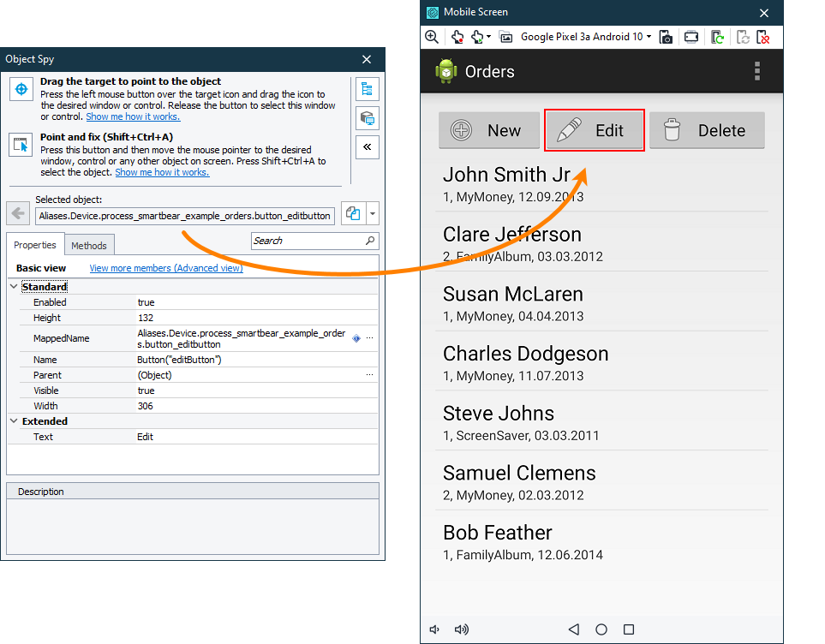Image resolution: width=825 pixels, height=644 pixels.
Task: Click the Search field in Object Spy
Action: (x=308, y=241)
